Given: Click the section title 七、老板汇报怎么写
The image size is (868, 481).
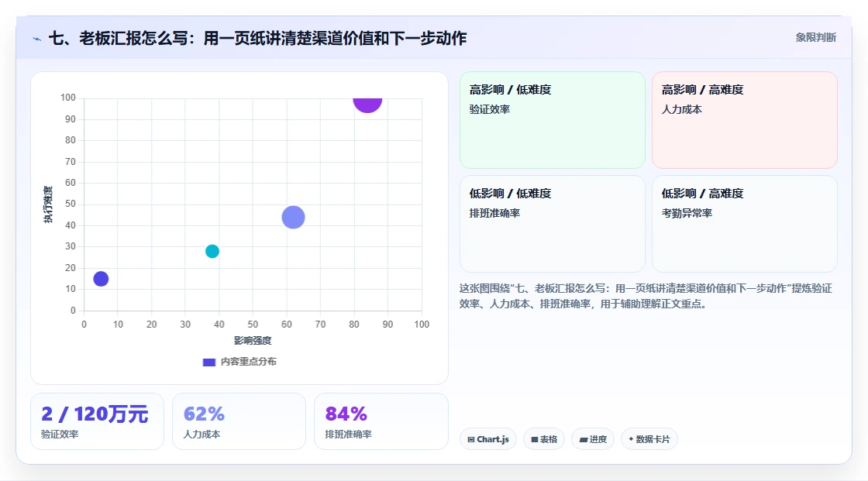Looking at the screenshot, I should coord(257,38).
